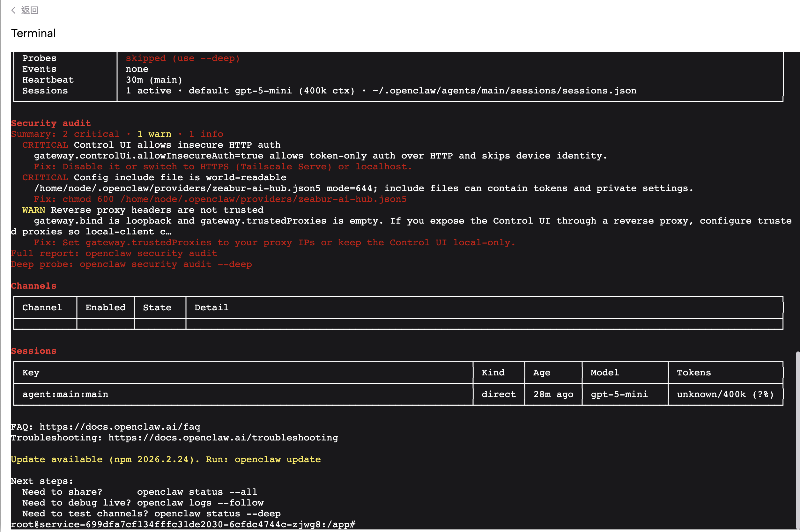The image size is (800, 532).
Task: Click the 'Kind' column header
Action: [x=493, y=372]
